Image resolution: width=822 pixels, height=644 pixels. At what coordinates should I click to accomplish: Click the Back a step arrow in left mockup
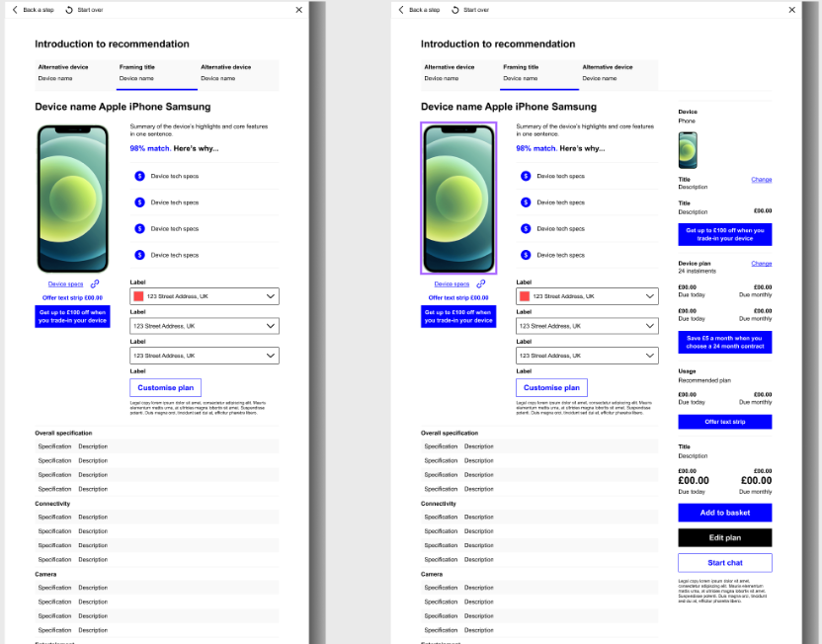[15, 10]
